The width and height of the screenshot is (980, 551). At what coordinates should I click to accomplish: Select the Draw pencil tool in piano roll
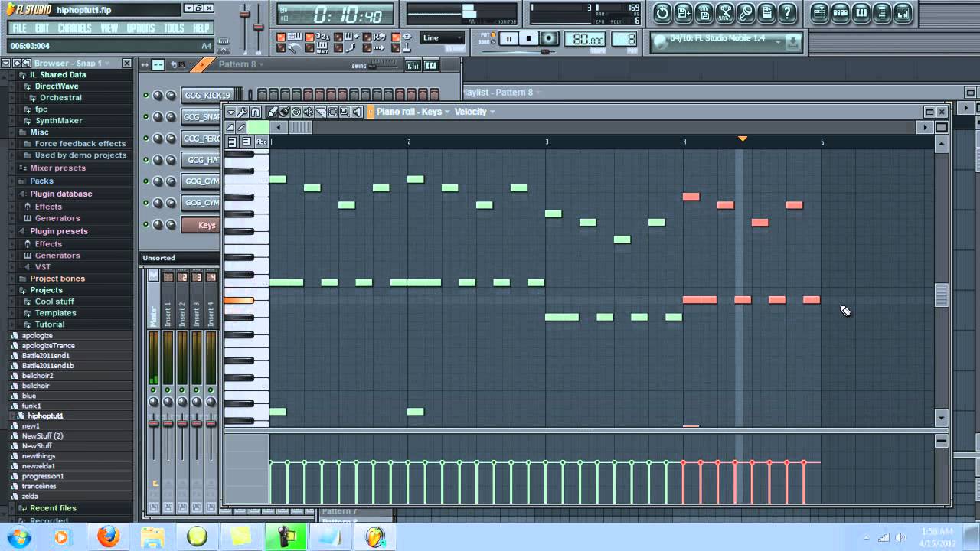click(273, 112)
